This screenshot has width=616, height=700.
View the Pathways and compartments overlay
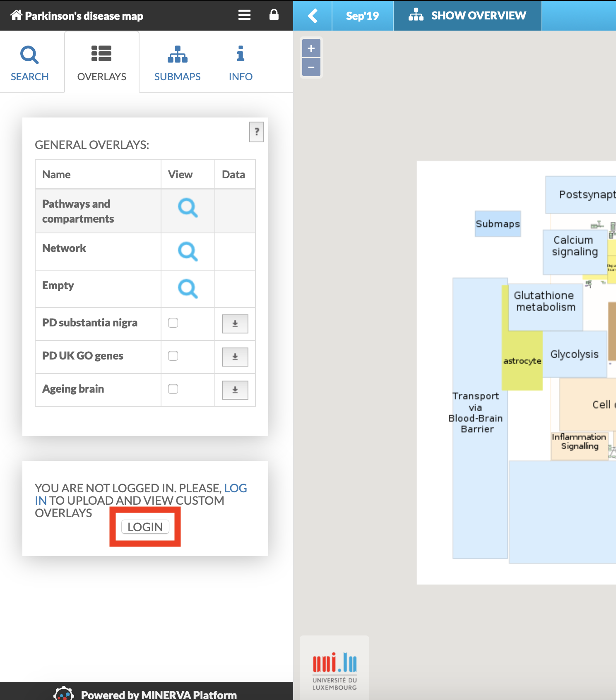pos(188,208)
